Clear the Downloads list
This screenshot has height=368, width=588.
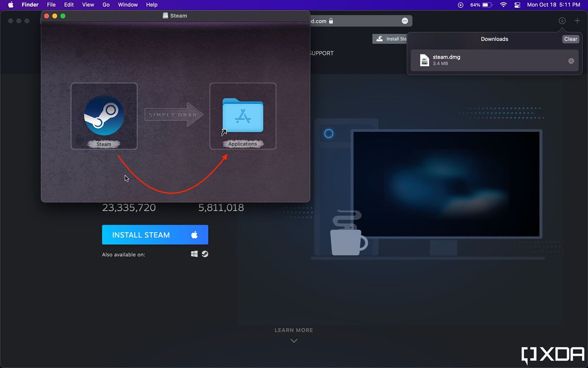tap(570, 39)
